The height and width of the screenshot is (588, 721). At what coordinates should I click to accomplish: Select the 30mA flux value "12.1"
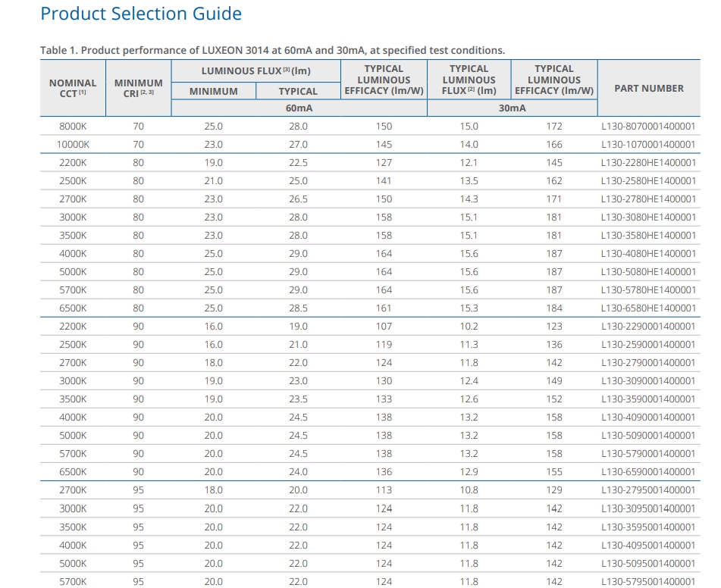tap(469, 162)
